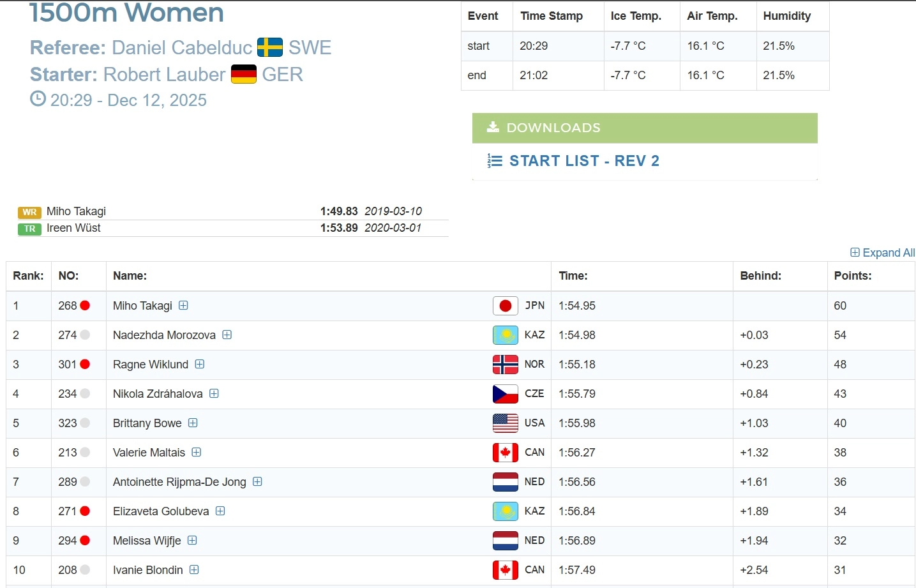Click the grey dot next to number 274
The width and height of the screenshot is (916, 588).
tap(85, 335)
